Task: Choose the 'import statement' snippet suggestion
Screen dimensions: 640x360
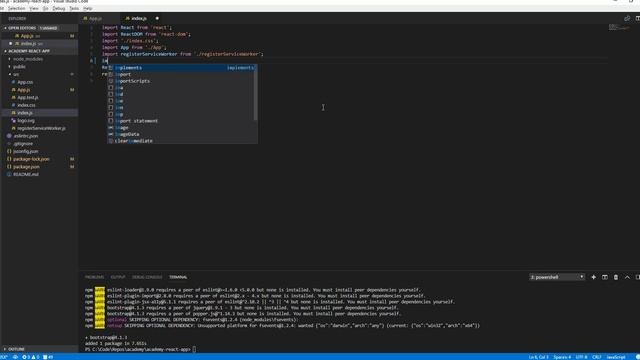Action: point(181,121)
